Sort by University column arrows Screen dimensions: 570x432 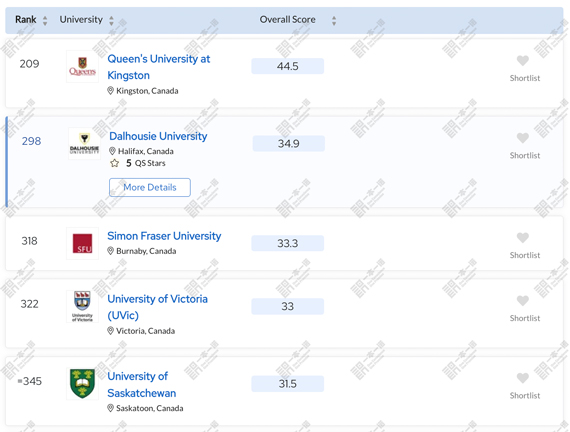click(112, 20)
